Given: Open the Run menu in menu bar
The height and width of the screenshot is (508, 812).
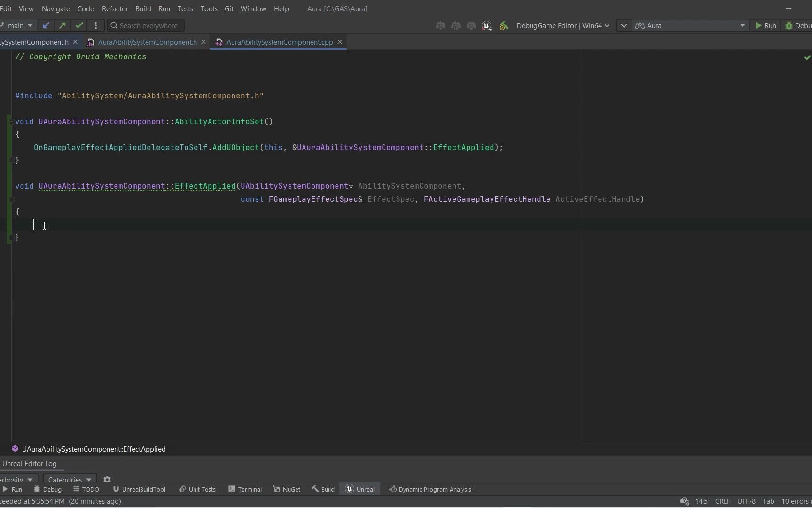Looking at the screenshot, I should coord(164,9).
